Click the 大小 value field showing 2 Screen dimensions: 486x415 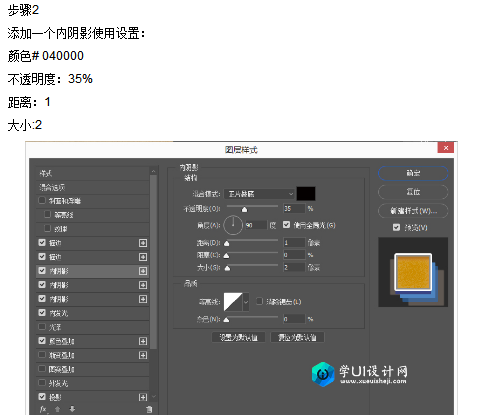click(294, 267)
